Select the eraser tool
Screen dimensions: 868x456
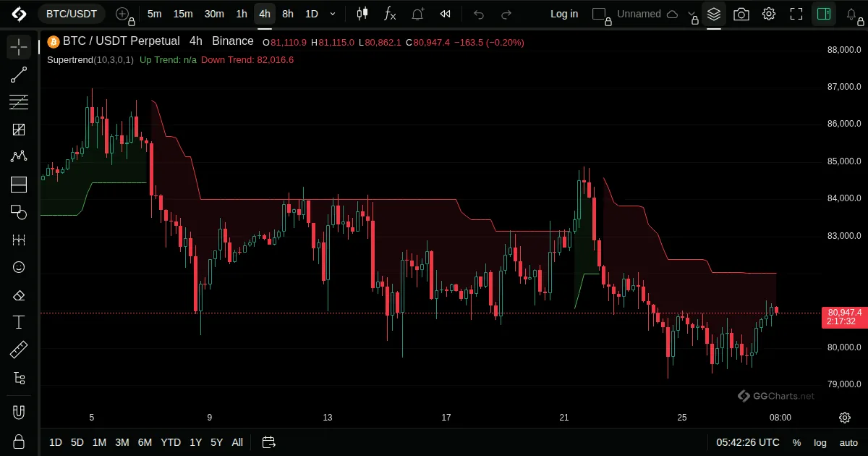pyautogui.click(x=19, y=295)
